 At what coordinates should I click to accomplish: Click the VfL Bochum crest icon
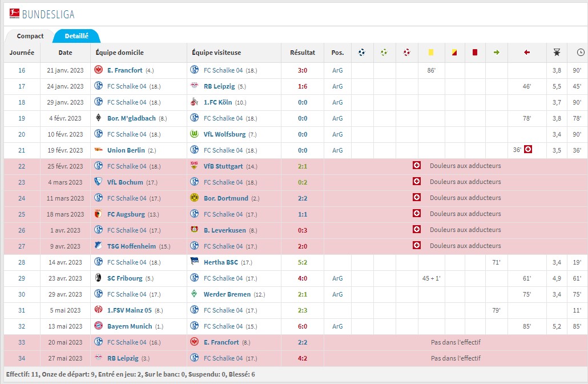99,182
